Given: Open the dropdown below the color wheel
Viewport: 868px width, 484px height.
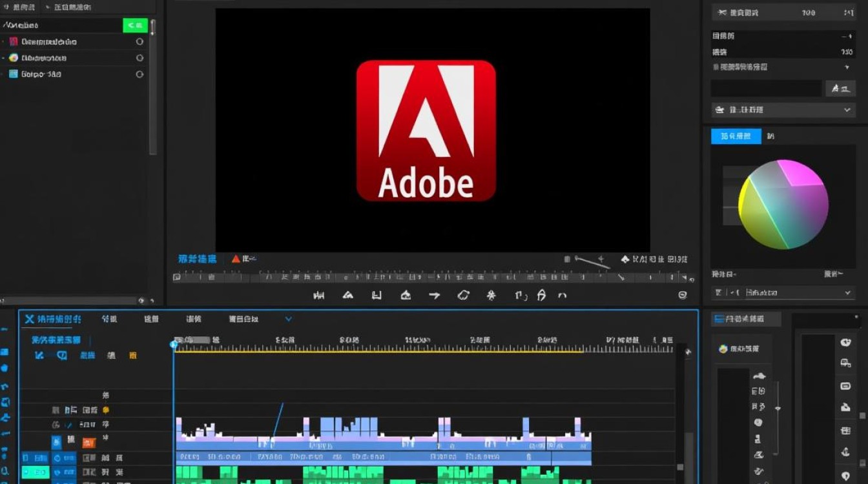Looking at the screenshot, I should [783, 293].
